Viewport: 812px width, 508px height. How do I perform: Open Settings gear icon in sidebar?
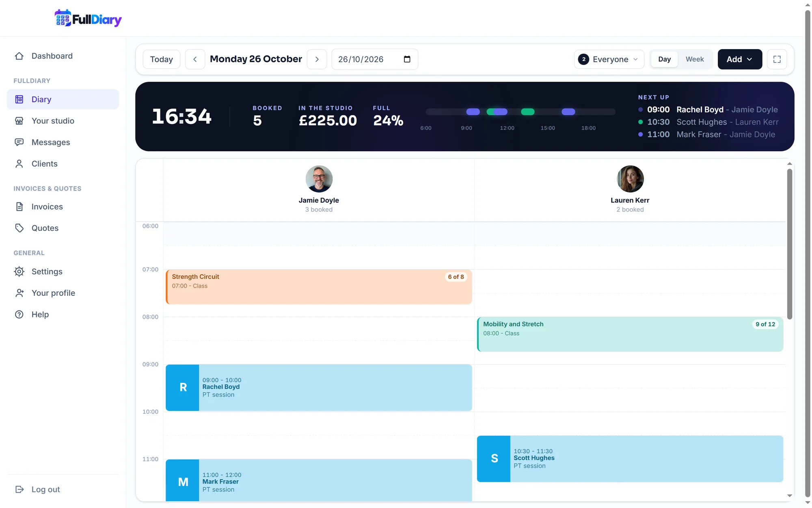click(19, 271)
